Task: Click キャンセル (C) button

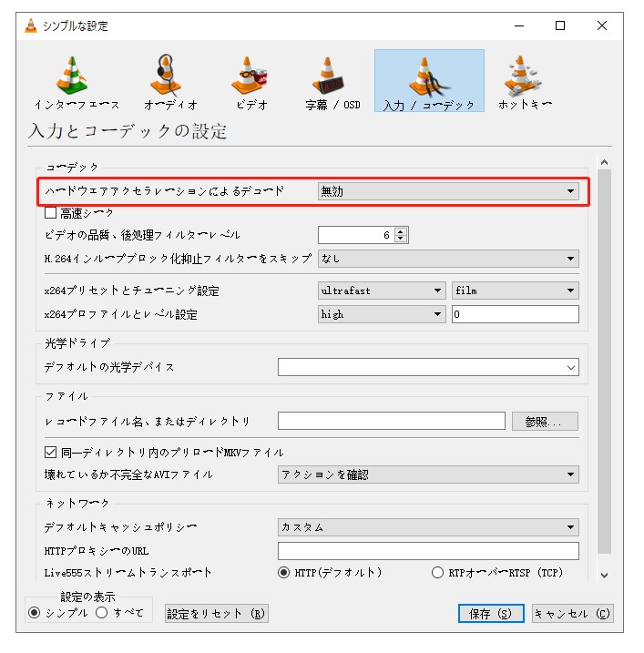Action: [573, 614]
